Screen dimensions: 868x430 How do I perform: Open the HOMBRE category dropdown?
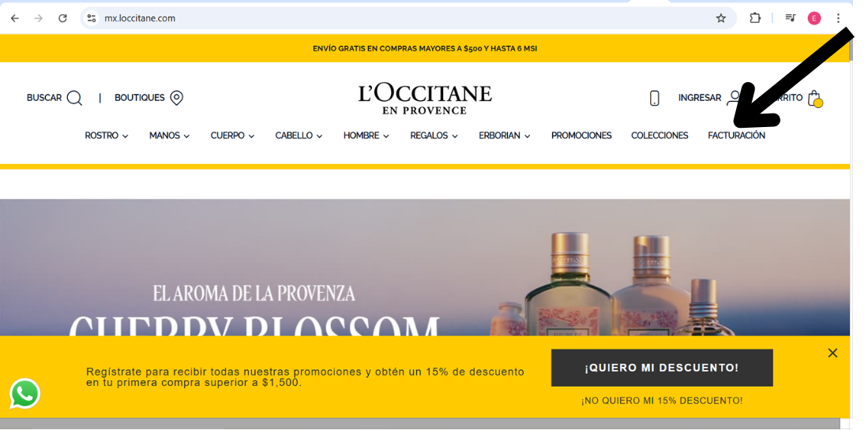tap(366, 136)
